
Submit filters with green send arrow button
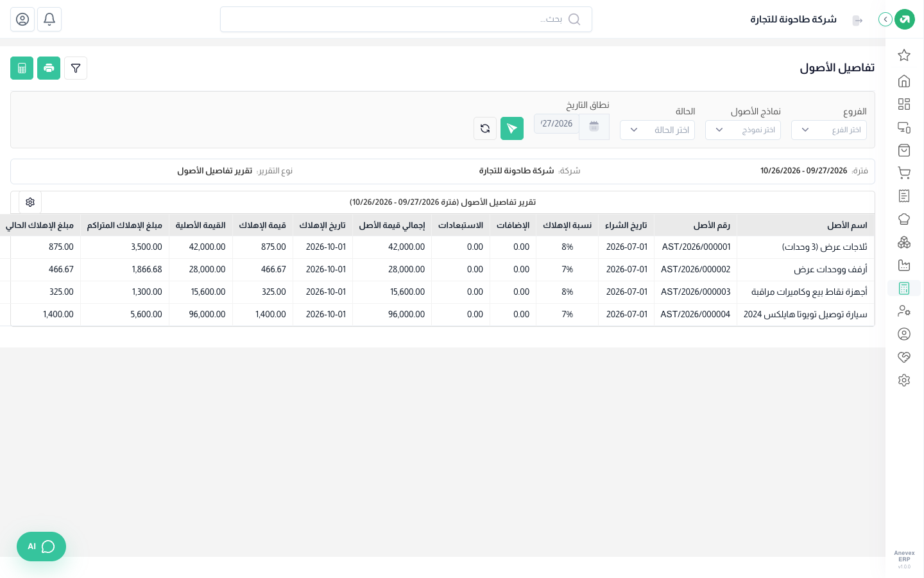pyautogui.click(x=512, y=128)
